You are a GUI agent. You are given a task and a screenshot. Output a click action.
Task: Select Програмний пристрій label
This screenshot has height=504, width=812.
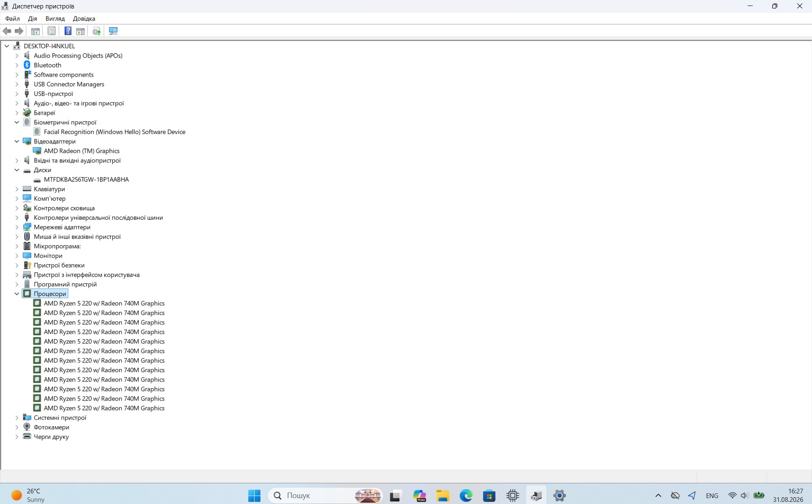(x=65, y=284)
